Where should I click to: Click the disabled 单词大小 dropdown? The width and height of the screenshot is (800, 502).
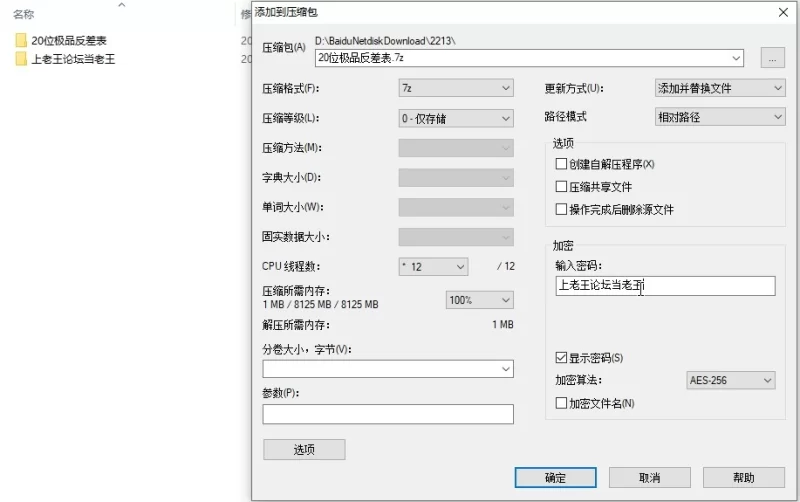point(456,207)
